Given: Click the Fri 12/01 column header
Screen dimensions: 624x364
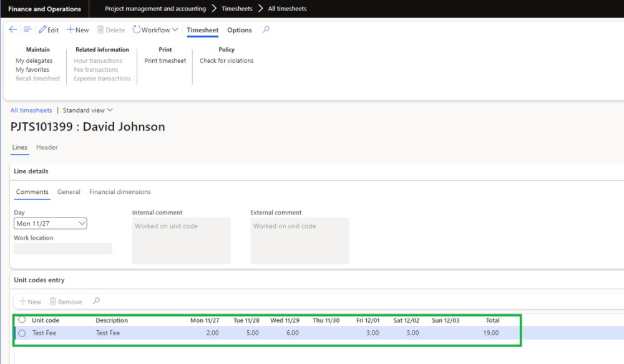Looking at the screenshot, I should [x=368, y=320].
